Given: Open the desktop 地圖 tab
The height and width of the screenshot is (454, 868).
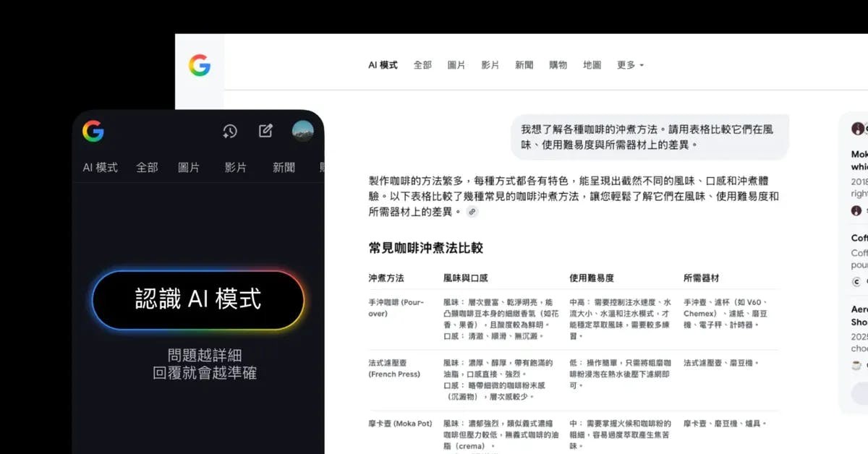Looking at the screenshot, I should [x=592, y=65].
